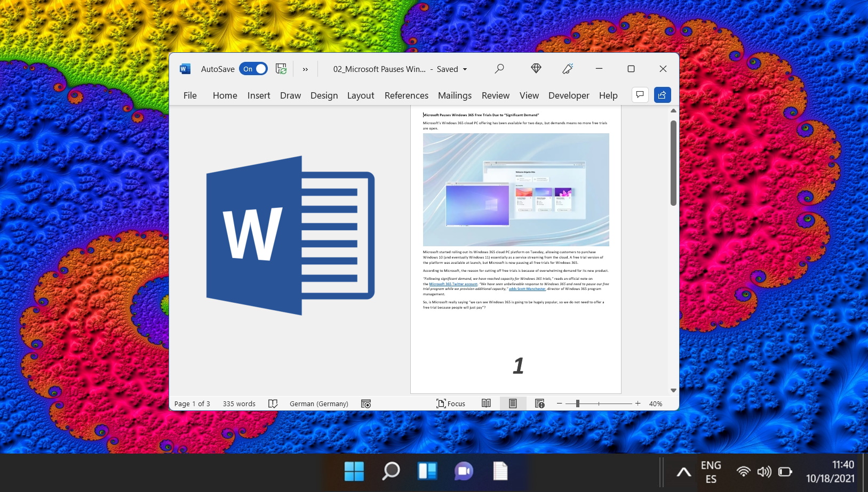
Task: Open proofing check book icon
Action: [x=273, y=404]
